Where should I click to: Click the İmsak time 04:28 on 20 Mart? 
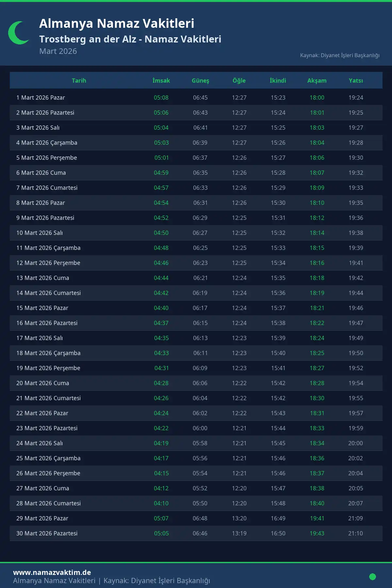click(161, 383)
